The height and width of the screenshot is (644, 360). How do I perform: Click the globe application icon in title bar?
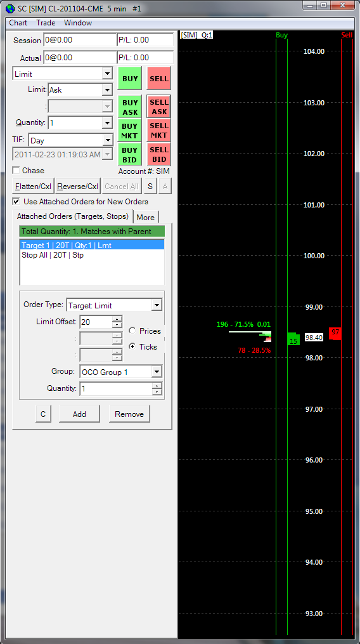10,8
